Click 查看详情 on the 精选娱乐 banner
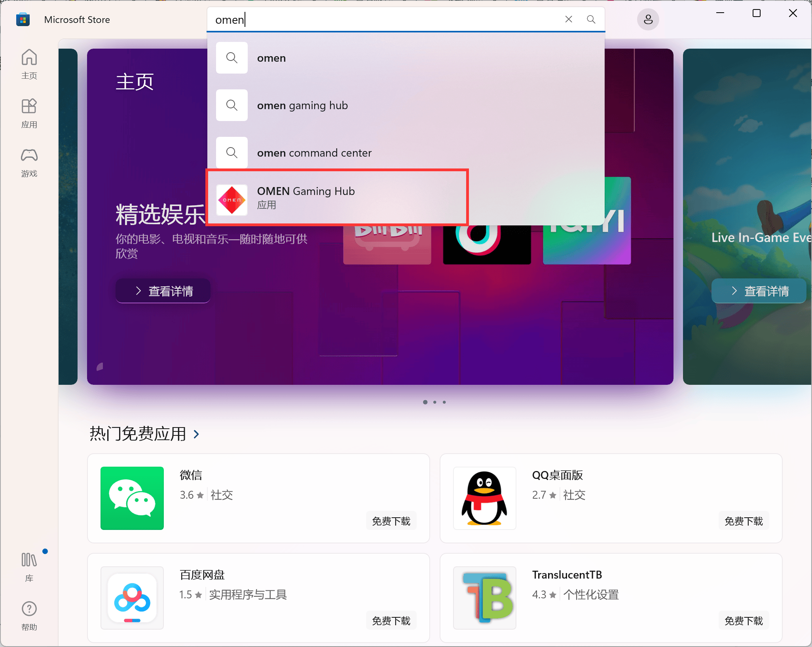 163,291
